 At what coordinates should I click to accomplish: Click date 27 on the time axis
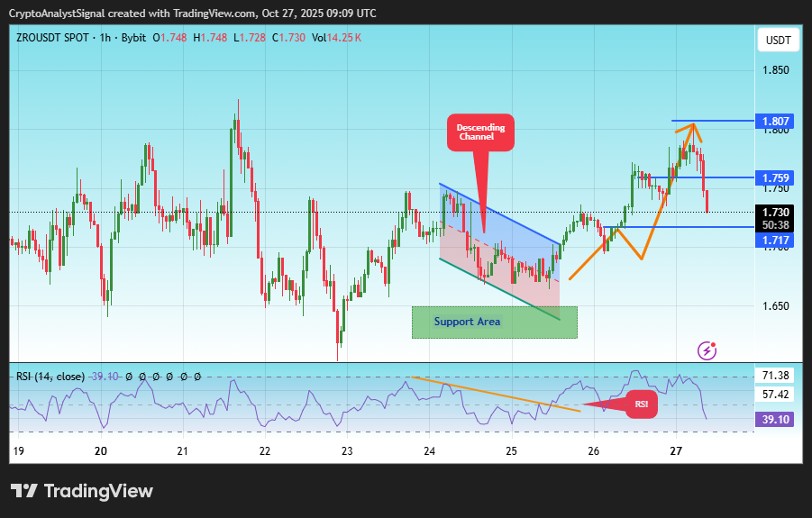(676, 451)
